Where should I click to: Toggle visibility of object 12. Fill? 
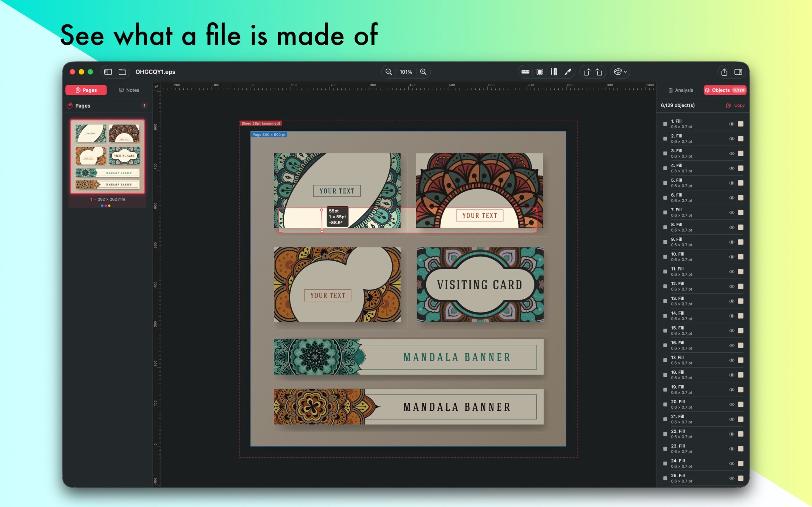[x=732, y=286]
